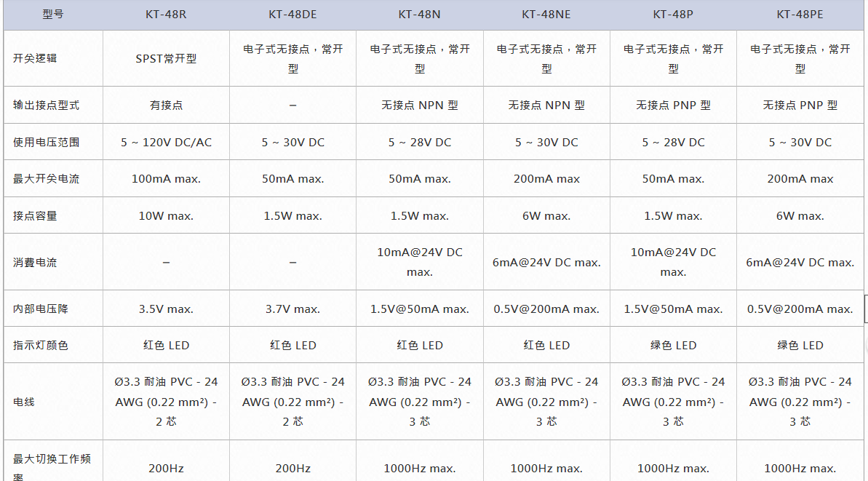
Task: Select the 100mA max. cell
Action: tap(166, 179)
